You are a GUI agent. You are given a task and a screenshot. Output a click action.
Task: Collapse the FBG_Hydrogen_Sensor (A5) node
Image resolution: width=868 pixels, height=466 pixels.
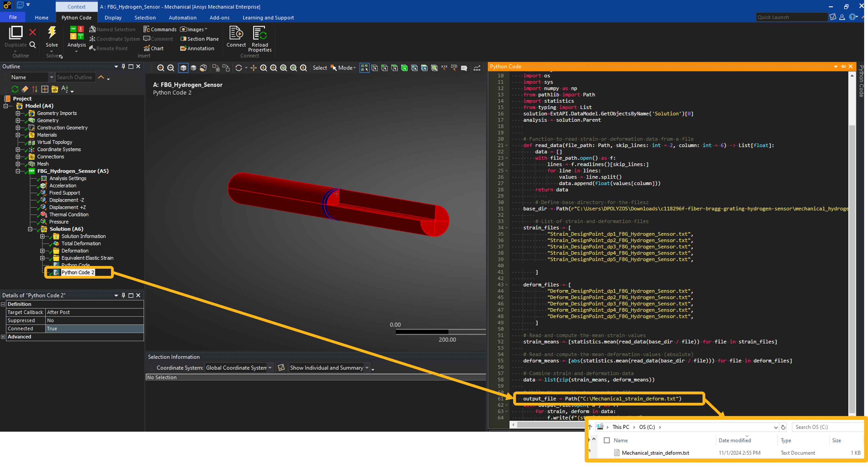18,171
